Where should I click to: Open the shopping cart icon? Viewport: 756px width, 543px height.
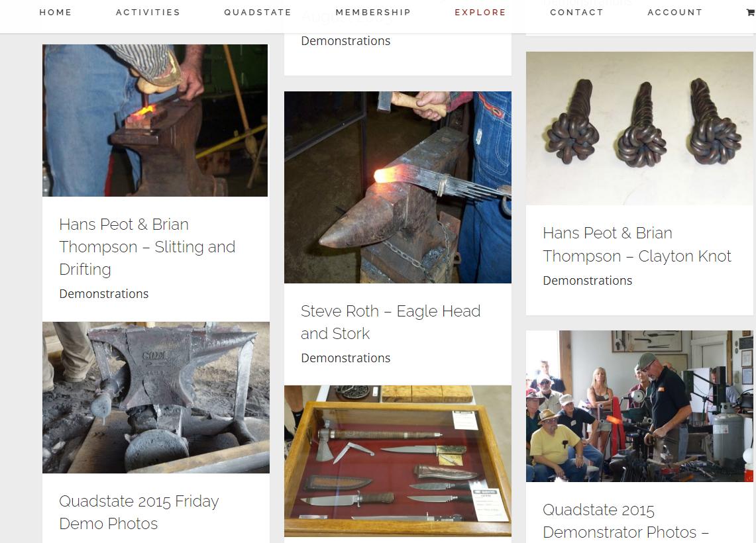tap(751, 13)
